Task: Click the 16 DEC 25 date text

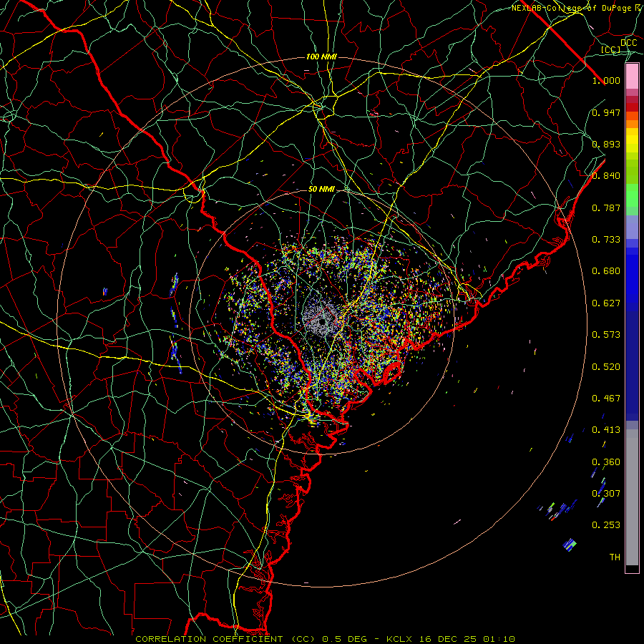Action: click(x=448, y=639)
